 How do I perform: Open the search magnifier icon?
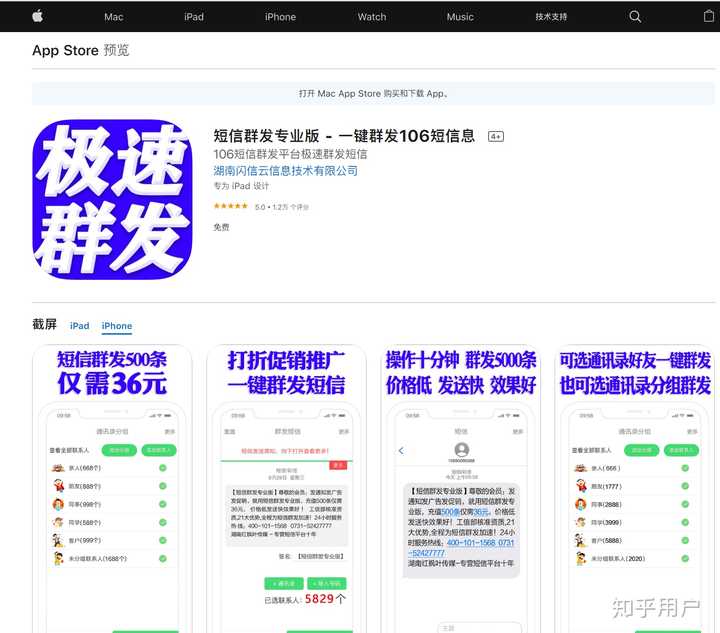tap(635, 17)
